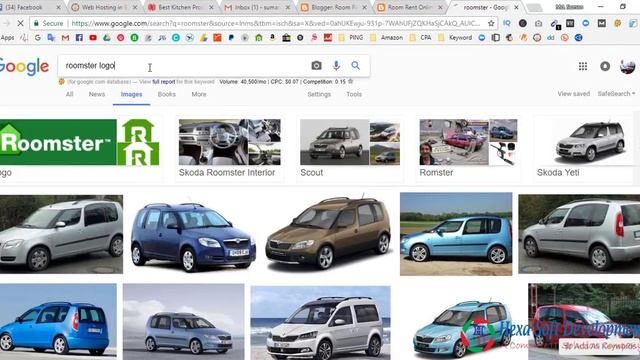640x360 pixels.
Task: Open the brown Roomster car image
Action: (x=329, y=234)
